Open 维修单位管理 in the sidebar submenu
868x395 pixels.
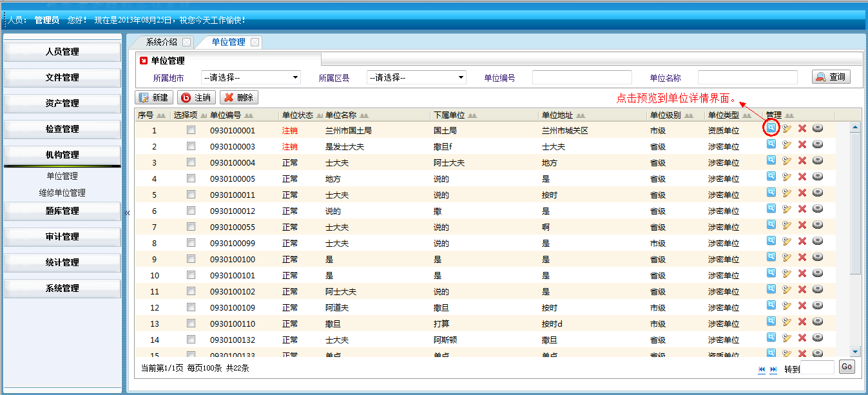(x=62, y=193)
